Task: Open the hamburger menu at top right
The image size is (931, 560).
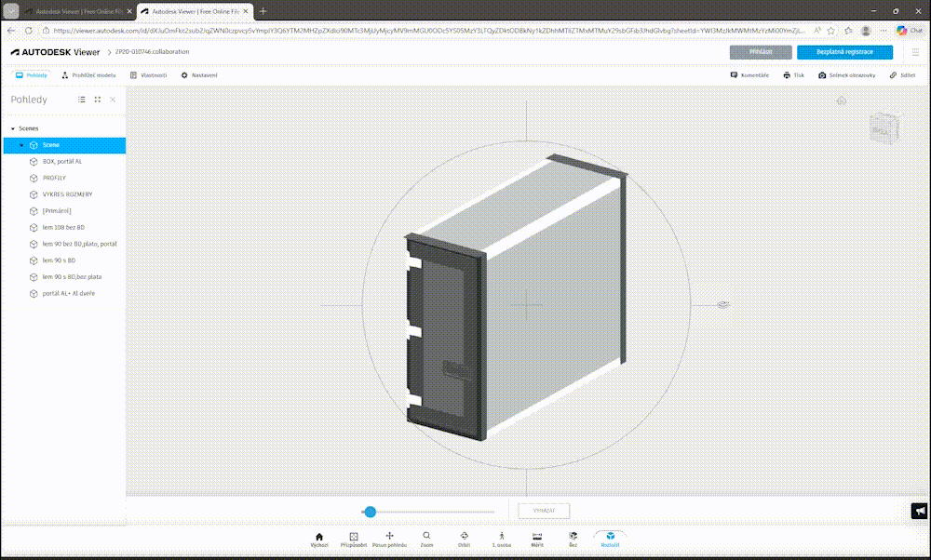Action: click(x=914, y=52)
